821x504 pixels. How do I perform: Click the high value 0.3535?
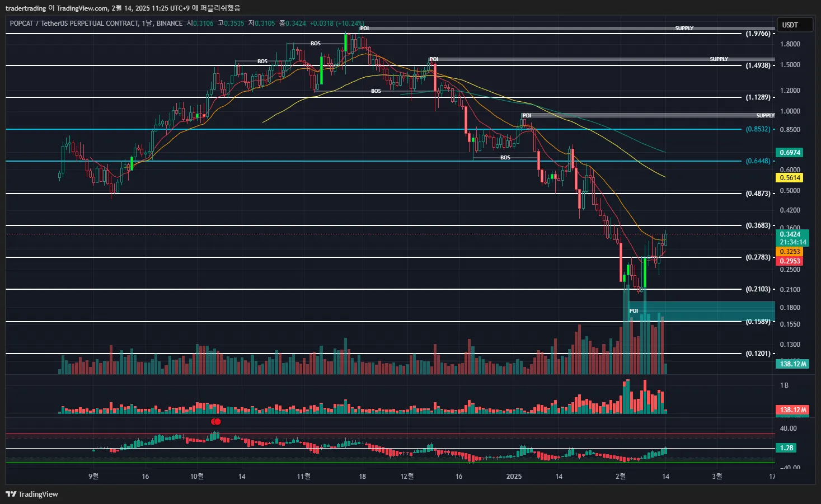(x=234, y=23)
